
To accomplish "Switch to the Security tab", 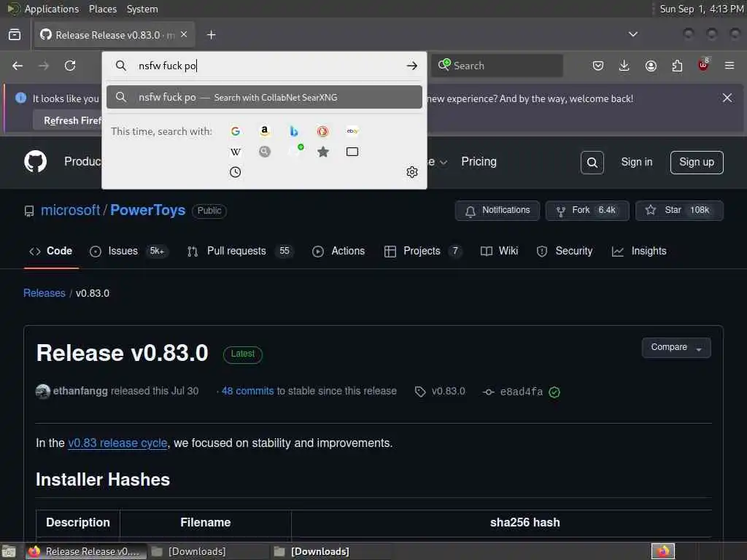I will 565,251.
